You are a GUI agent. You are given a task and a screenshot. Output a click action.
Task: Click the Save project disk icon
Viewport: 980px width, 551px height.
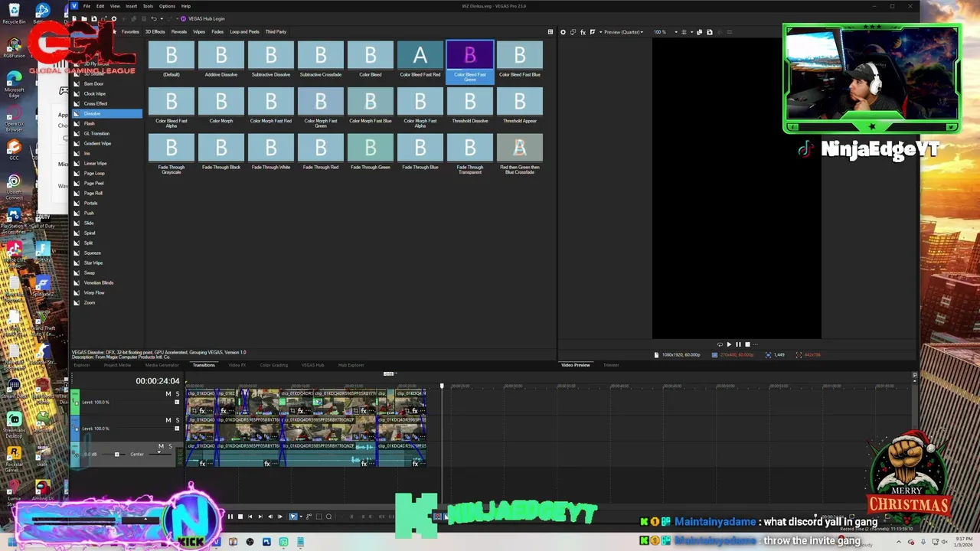93,18
